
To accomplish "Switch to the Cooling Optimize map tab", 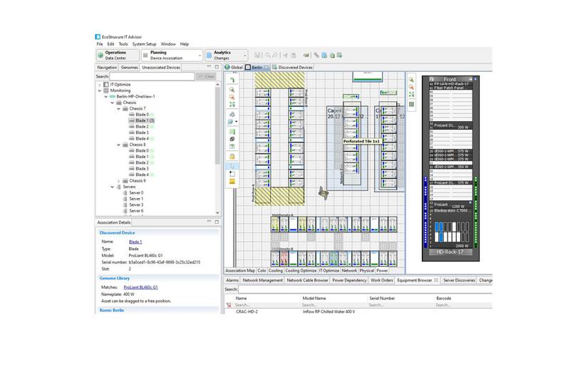I will click(x=301, y=270).
